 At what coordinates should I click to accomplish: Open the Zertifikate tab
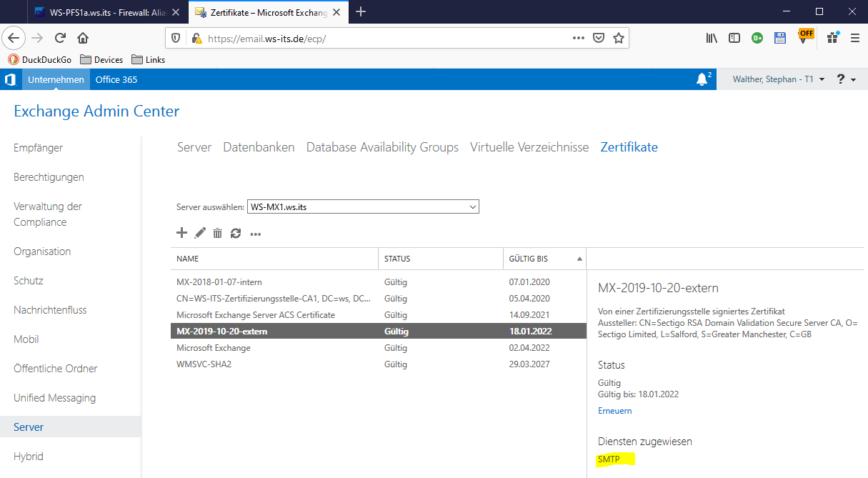pyautogui.click(x=629, y=147)
